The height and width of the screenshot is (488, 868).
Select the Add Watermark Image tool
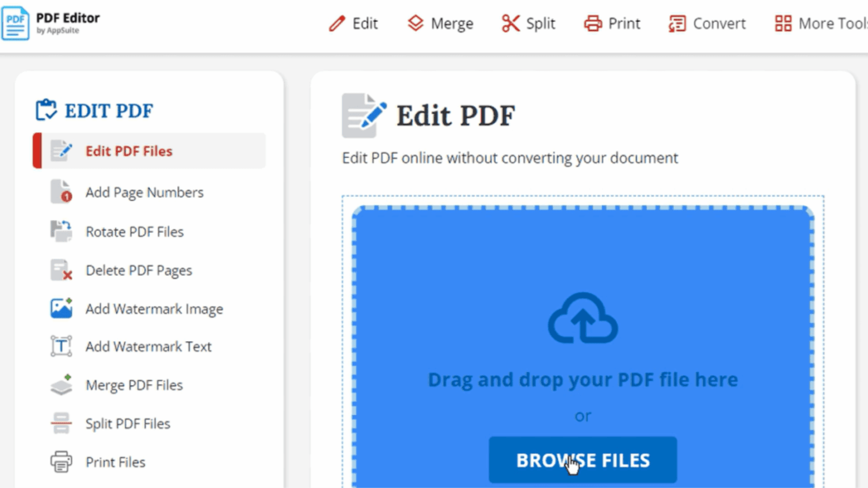pos(154,309)
